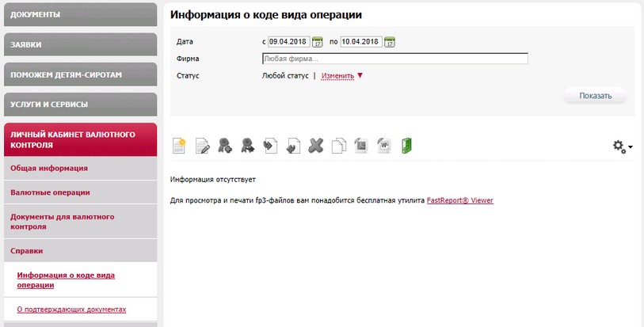Click the document with right arrow icon

[x=270, y=146]
